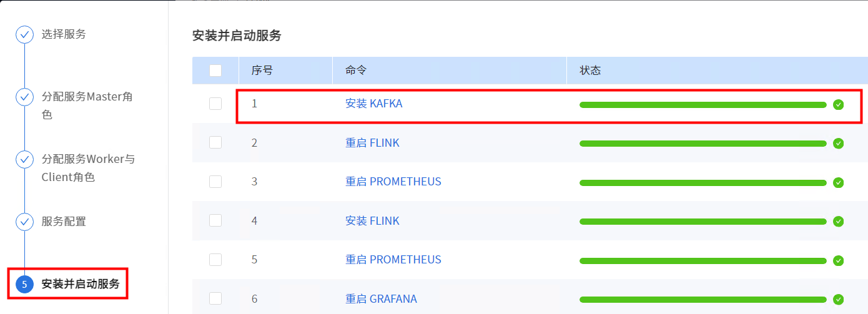Click the 服务配置 step checkmark icon
868x314 pixels.
click(24, 222)
